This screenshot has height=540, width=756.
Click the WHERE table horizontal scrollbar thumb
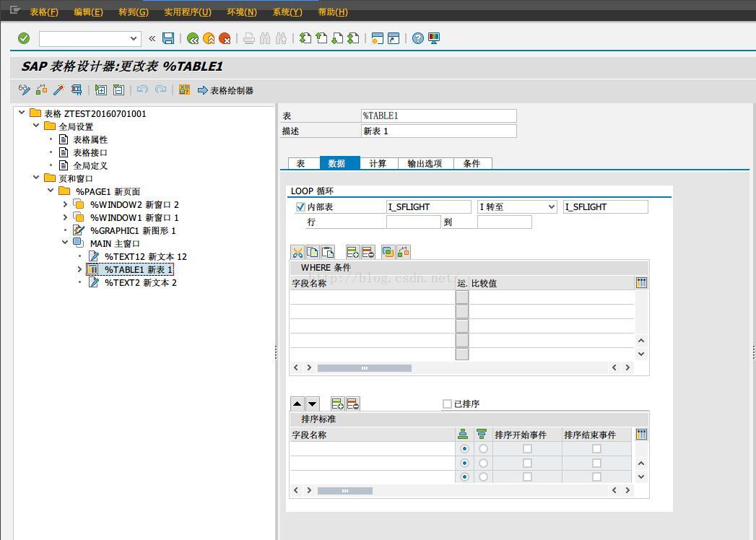[x=365, y=368]
